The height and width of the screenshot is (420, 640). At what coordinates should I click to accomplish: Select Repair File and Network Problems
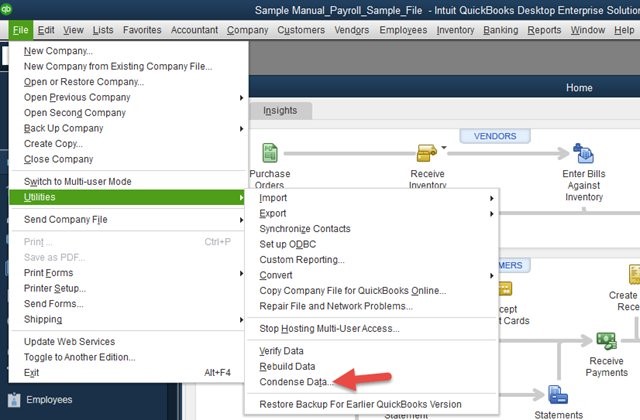[336, 307]
